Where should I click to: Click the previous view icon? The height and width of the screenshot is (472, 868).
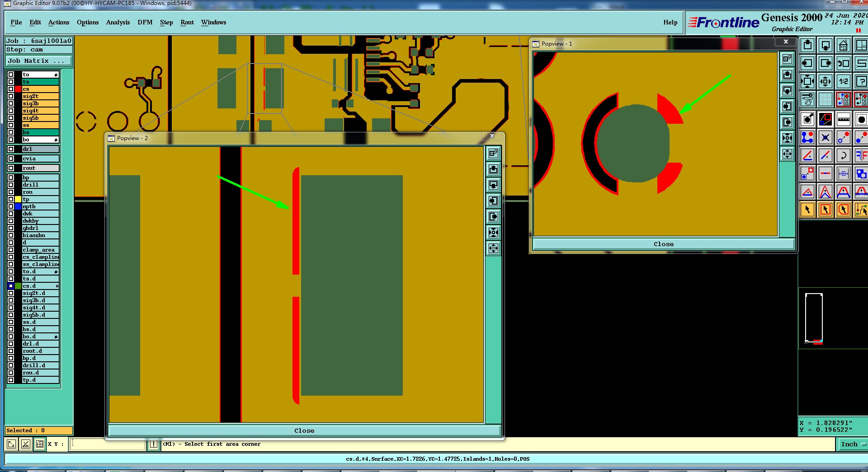pos(844,63)
